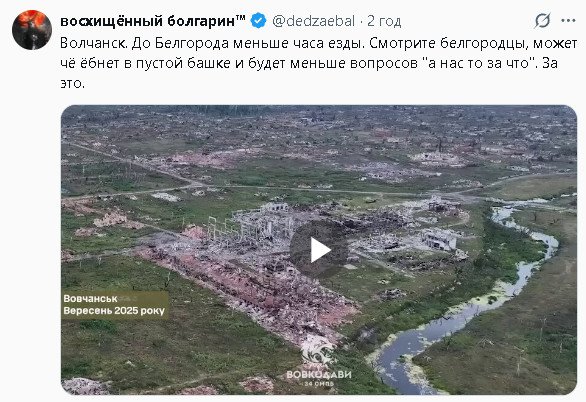Click the Вересень 2025 року caption line

point(114,311)
